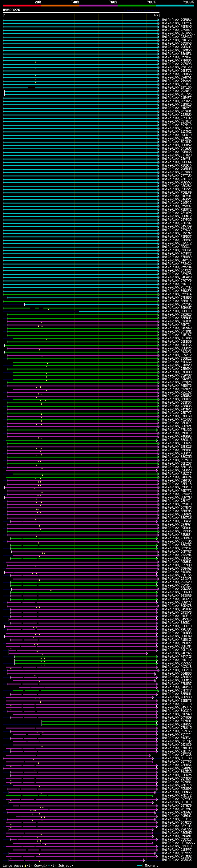Open the UniRef100_A8MR05 hit label
Viewport: 197px width, 868px height.
177,26
